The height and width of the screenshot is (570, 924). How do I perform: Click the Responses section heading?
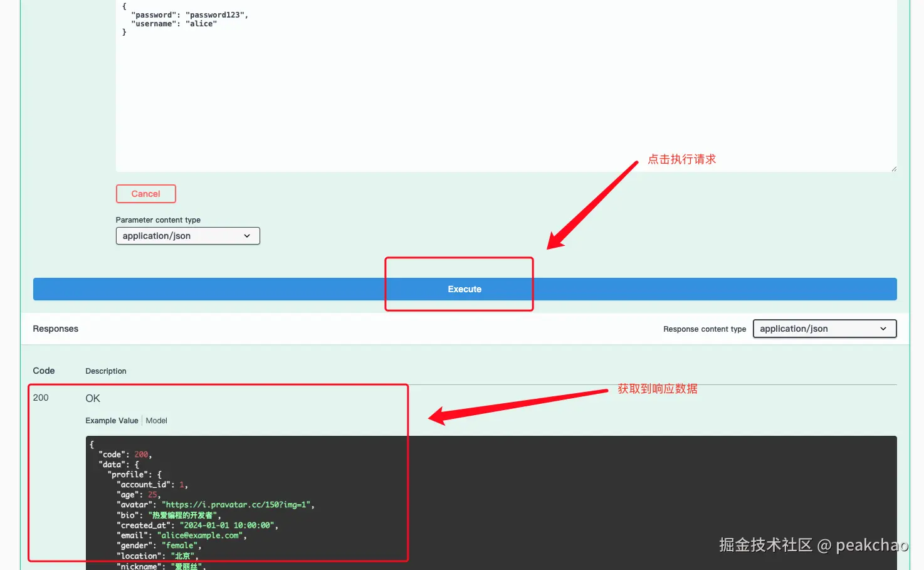(56, 329)
